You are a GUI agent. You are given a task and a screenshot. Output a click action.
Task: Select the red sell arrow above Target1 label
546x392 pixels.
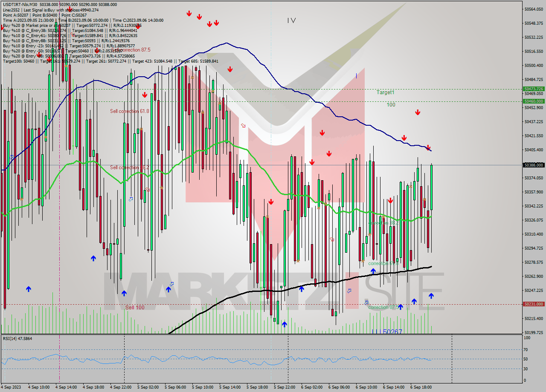pyautogui.click(x=417, y=112)
